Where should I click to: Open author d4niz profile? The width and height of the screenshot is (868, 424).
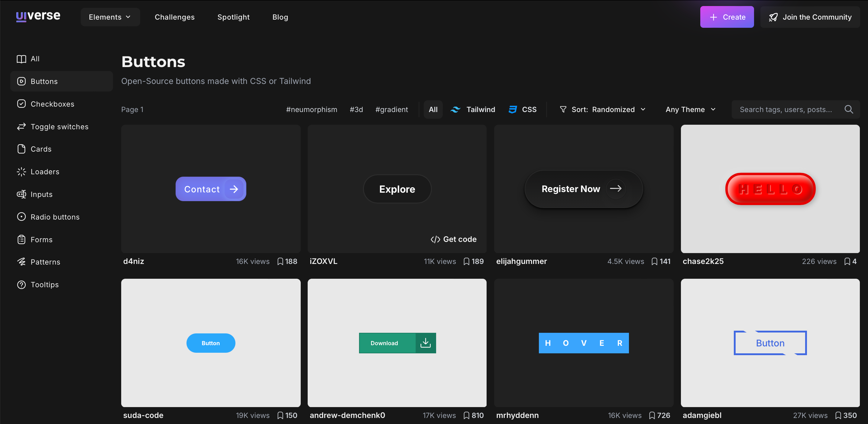click(x=134, y=261)
